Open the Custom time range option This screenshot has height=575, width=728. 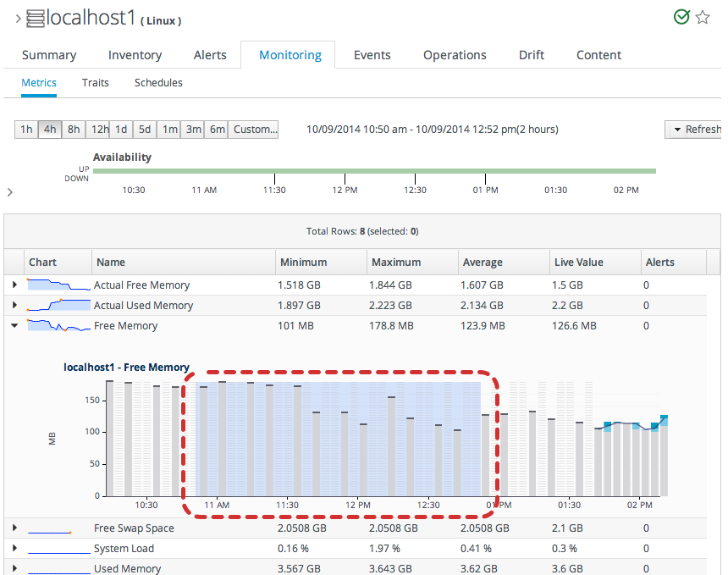click(x=255, y=130)
